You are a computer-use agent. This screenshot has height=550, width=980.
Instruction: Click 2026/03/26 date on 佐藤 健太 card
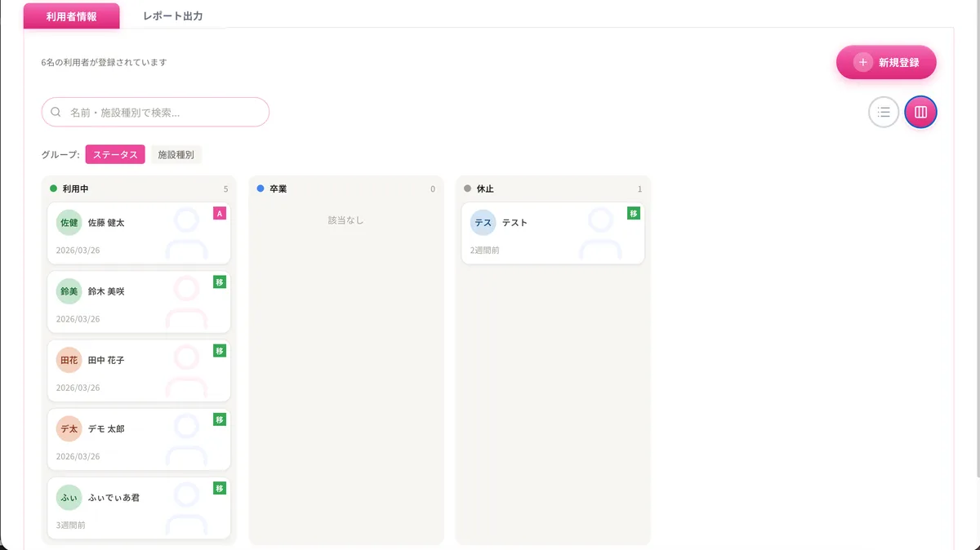point(78,251)
